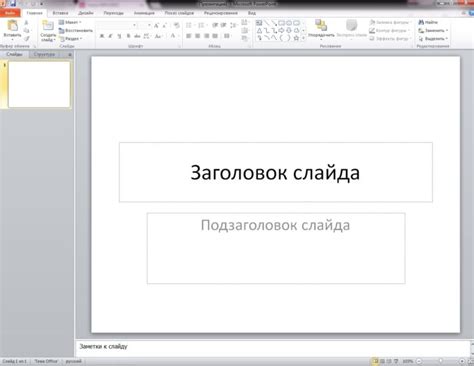This screenshot has height=366, width=474.
Task: Switch to the Вид ribbon tab
Action: (252, 13)
